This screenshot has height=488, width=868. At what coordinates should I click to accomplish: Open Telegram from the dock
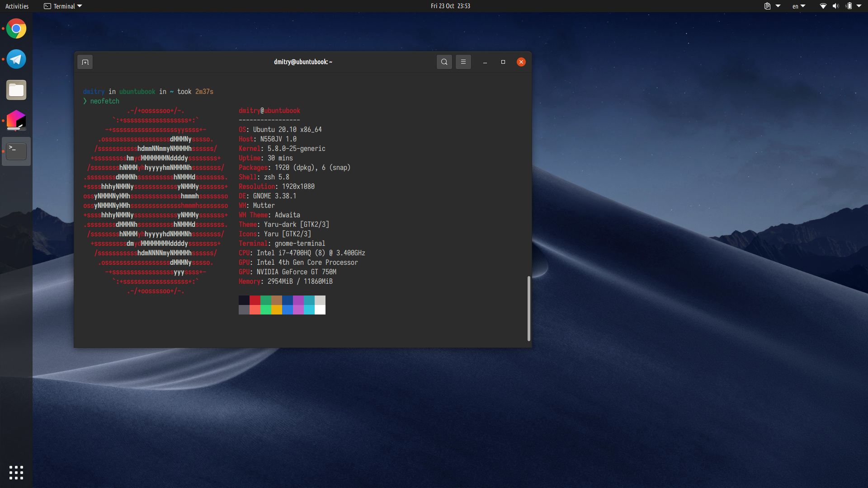(x=16, y=59)
